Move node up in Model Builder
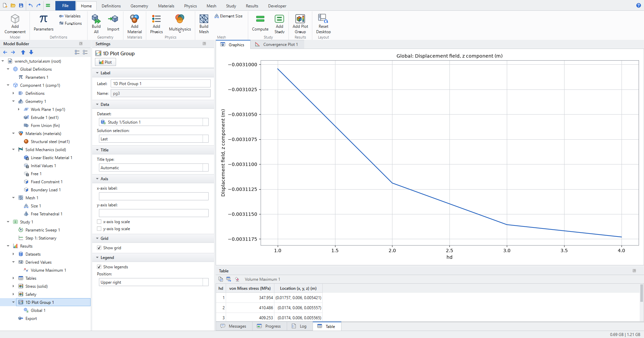The height and width of the screenshot is (338, 644). click(x=23, y=52)
